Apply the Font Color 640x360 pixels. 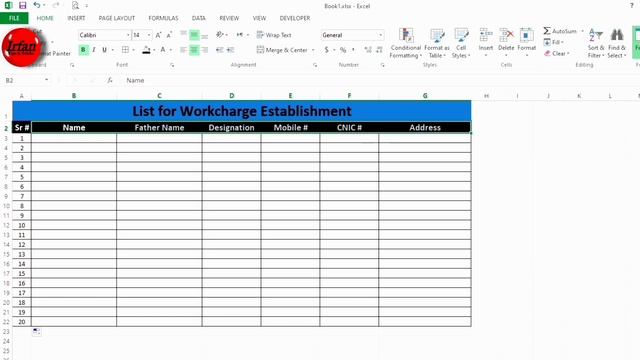click(163, 50)
